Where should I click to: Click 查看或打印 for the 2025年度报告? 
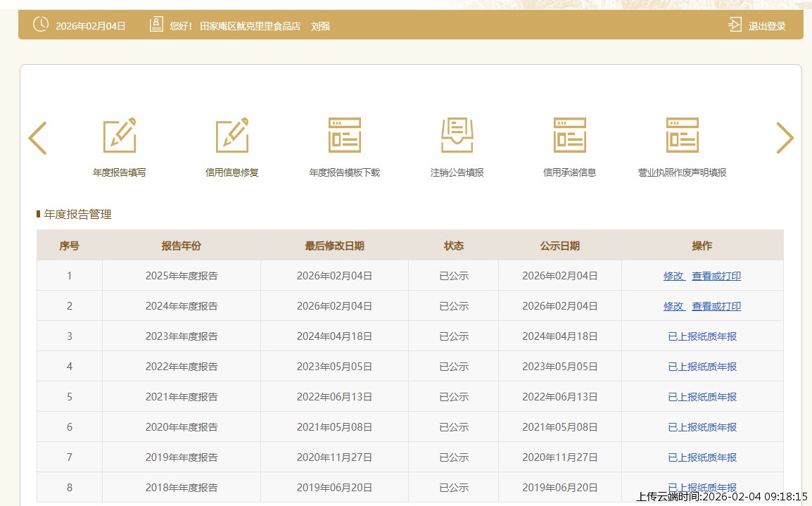coord(716,276)
